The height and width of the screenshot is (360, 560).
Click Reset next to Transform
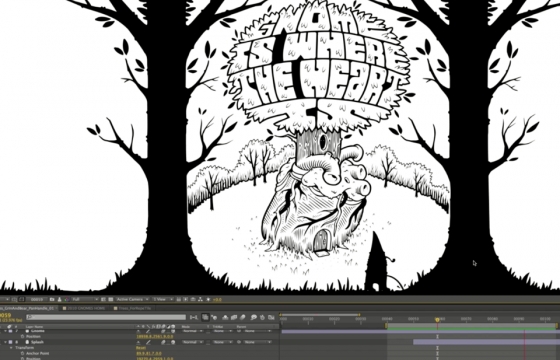[141, 348]
